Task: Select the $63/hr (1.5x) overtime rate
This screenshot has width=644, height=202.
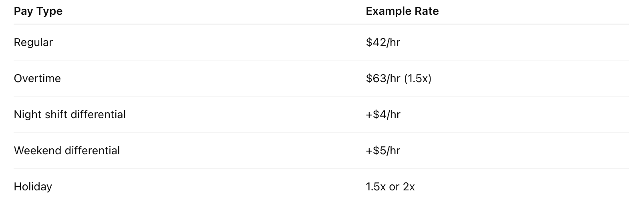Action: 398,78
